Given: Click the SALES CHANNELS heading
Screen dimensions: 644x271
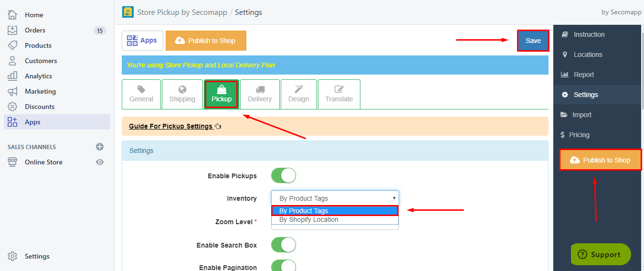Looking at the screenshot, I should click(x=32, y=147).
